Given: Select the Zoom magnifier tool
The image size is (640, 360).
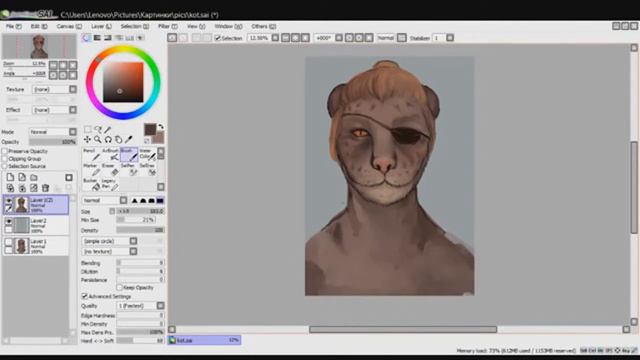Looking at the screenshot, I should (x=98, y=140).
